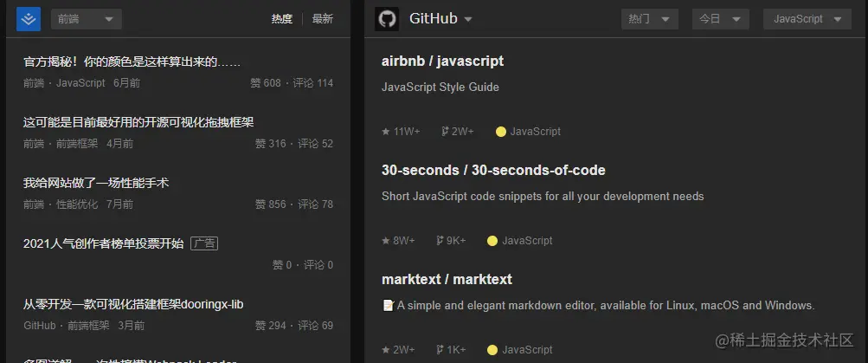Click the 广告 tag on 2021人气创作者榜单

pyautogui.click(x=204, y=243)
